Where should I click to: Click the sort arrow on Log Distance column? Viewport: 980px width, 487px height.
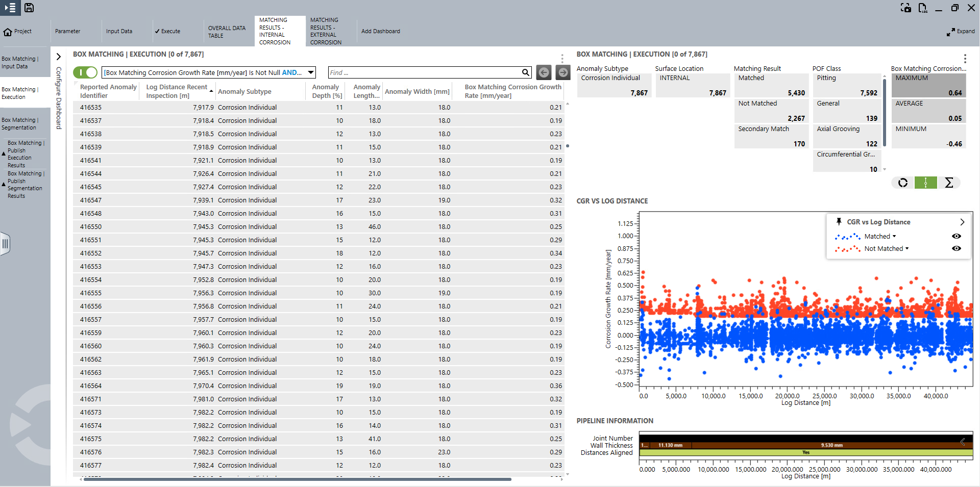(x=211, y=91)
